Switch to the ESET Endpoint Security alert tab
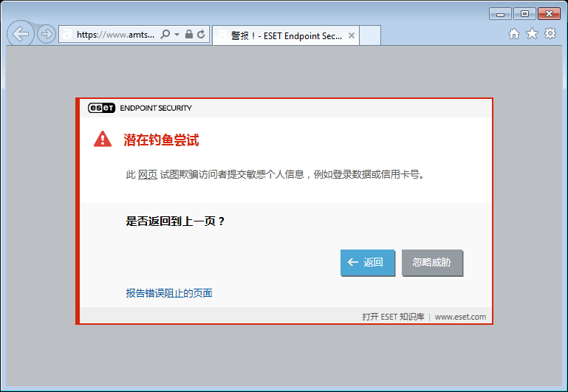The width and height of the screenshot is (568, 392). point(286,36)
